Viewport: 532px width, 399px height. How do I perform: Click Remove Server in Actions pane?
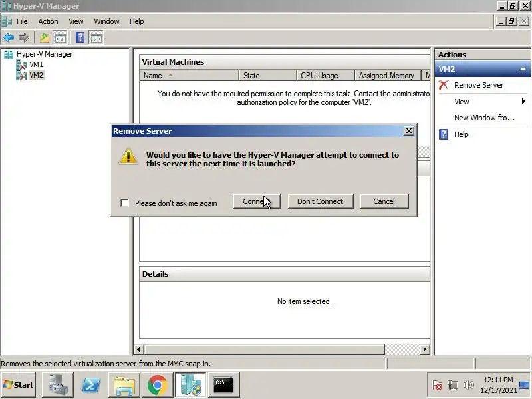[479, 85]
